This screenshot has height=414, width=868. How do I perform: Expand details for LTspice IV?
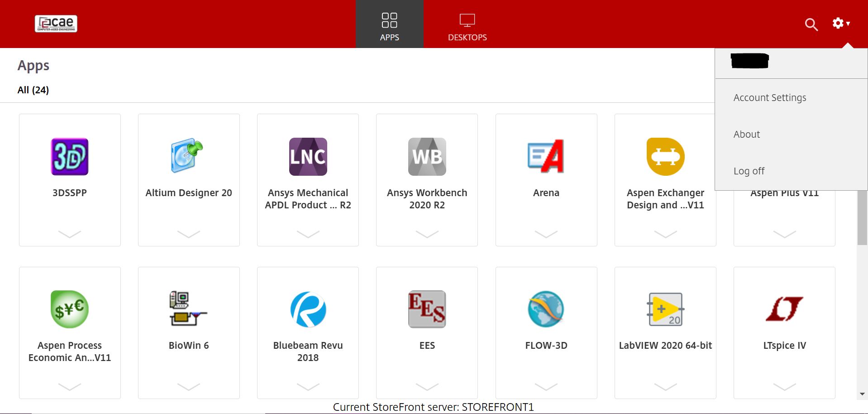[784, 387]
